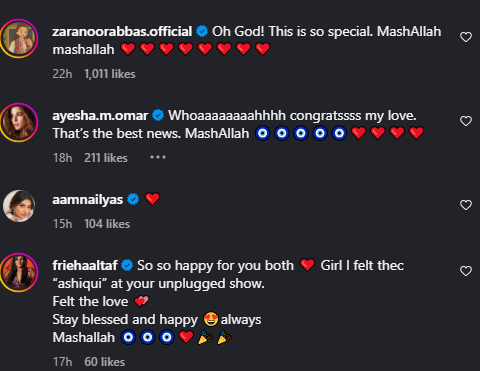The height and width of the screenshot is (371, 480).
Task: Like zaranoorabbas.official's comment with heart icon
Action: click(x=466, y=37)
